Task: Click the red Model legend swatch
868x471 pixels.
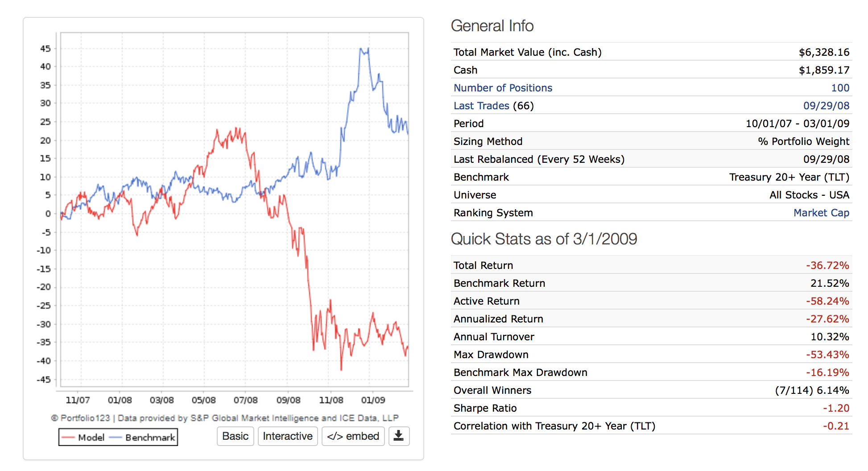Action: pos(68,438)
